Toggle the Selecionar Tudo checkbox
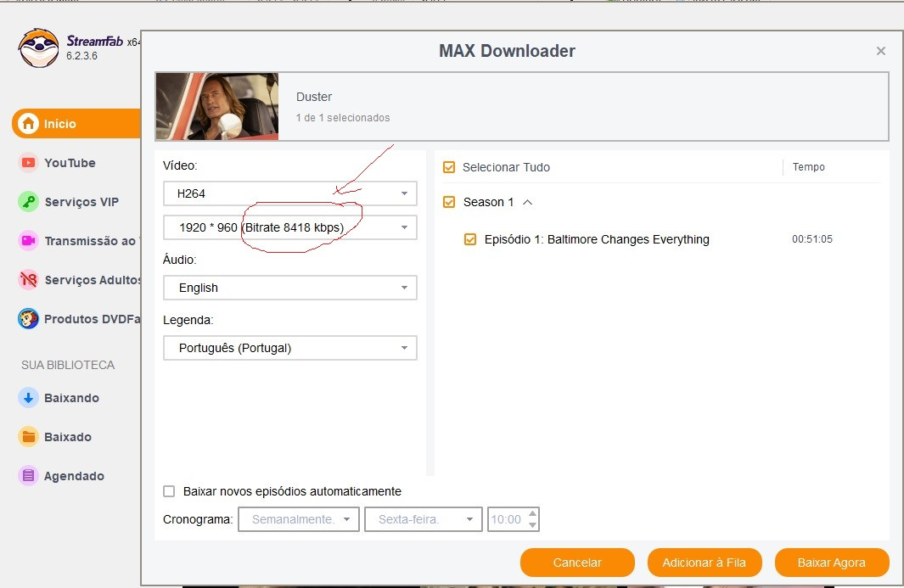The width and height of the screenshot is (904, 588). tap(449, 167)
